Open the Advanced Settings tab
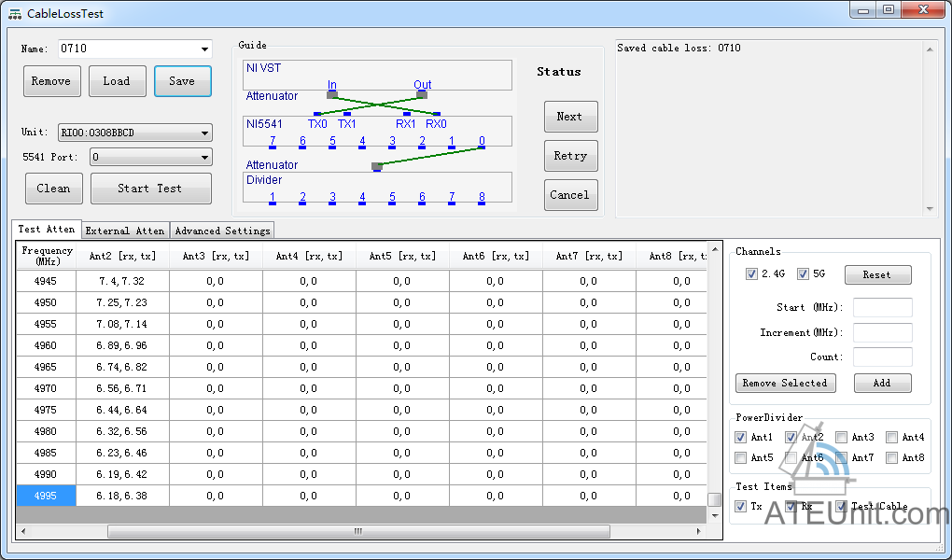The image size is (952, 560). coord(222,231)
